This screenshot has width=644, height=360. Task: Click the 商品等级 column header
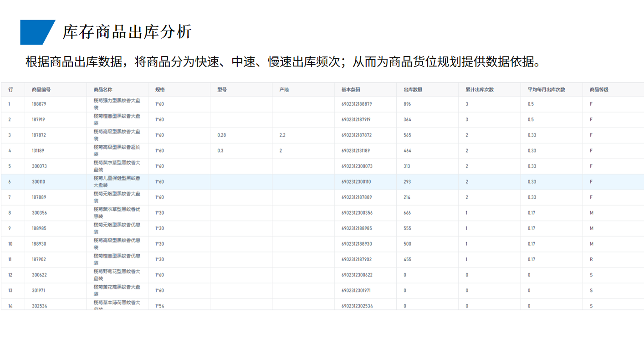(599, 90)
